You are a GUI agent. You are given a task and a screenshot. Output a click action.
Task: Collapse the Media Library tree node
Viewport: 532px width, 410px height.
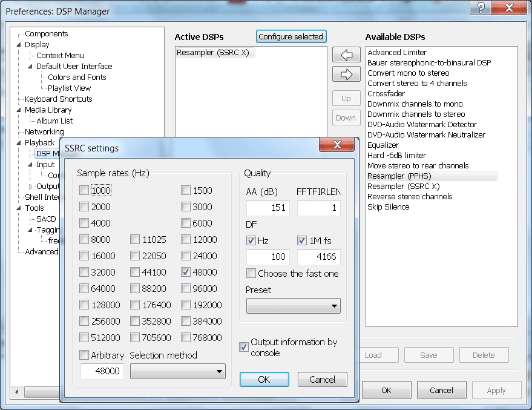(18, 110)
